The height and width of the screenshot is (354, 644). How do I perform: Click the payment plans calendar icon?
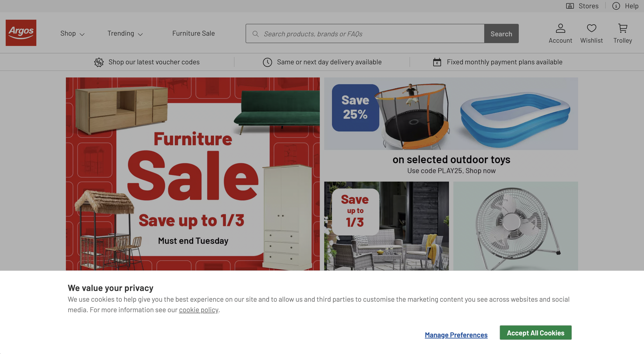tap(437, 62)
